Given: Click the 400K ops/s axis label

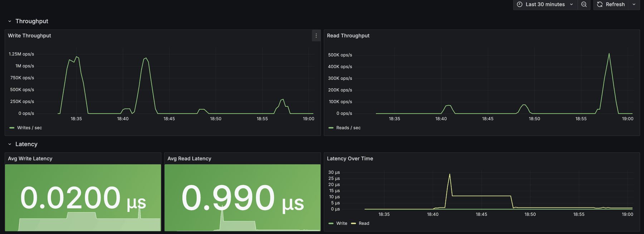Looking at the screenshot, I should (340, 67).
